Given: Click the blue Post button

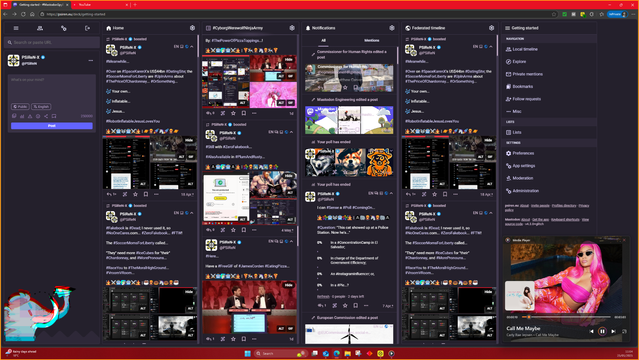Looking at the screenshot, I should click(52, 126).
